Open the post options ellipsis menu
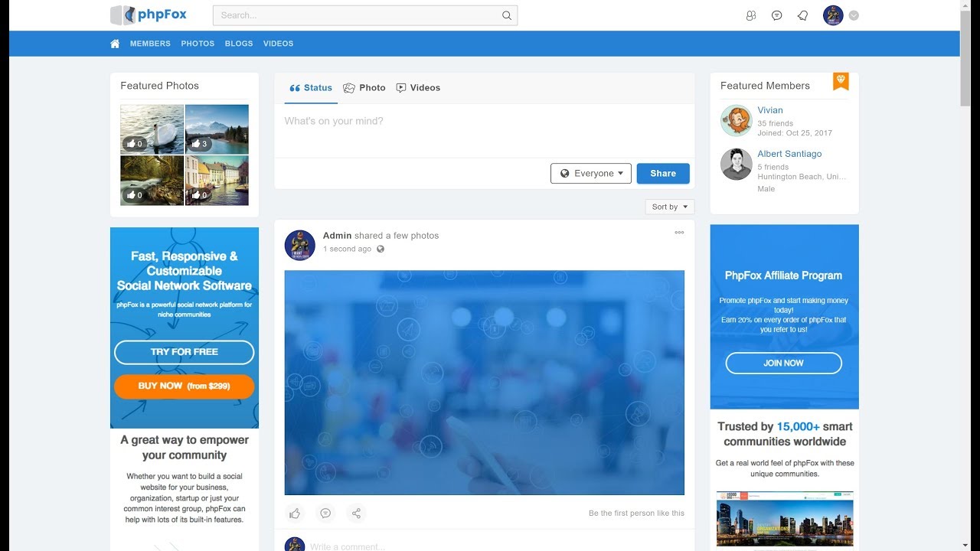Viewport: 980px width, 551px height. point(679,233)
